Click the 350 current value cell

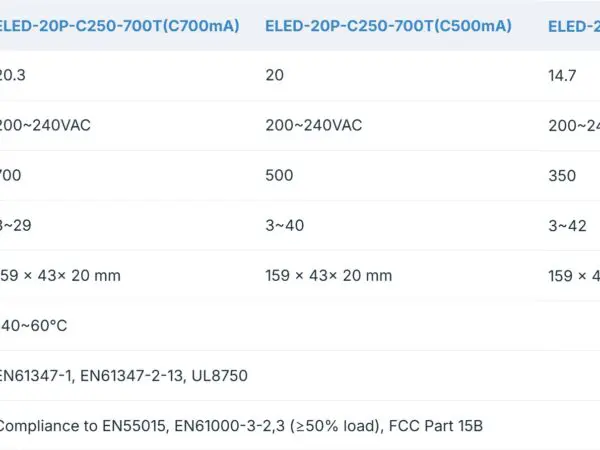pyautogui.click(x=562, y=175)
